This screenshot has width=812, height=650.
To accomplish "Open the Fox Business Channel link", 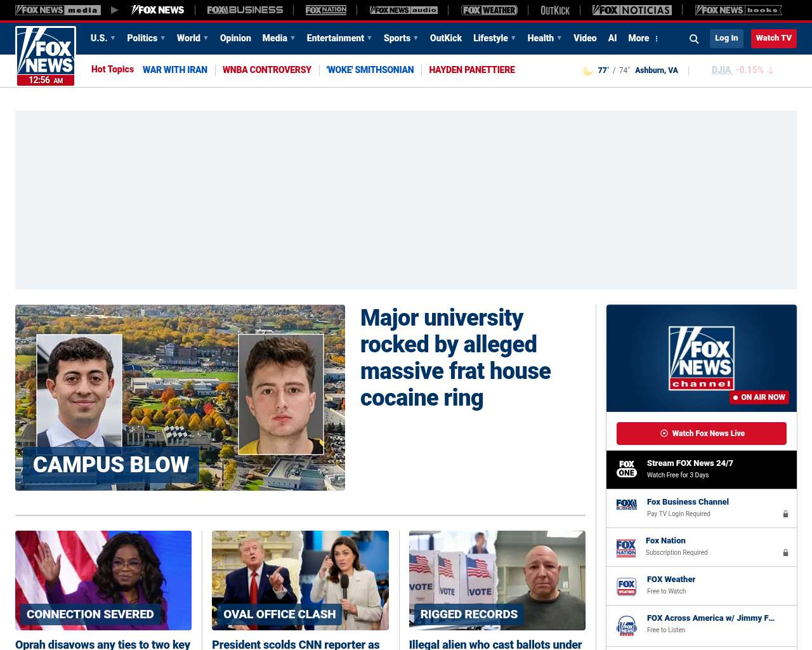I will 688,502.
